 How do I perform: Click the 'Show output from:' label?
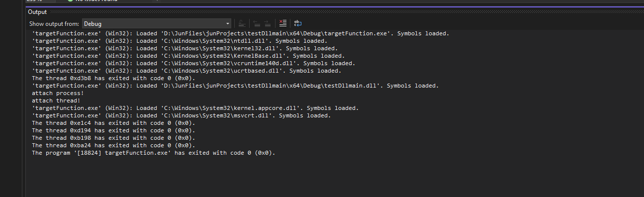click(54, 23)
